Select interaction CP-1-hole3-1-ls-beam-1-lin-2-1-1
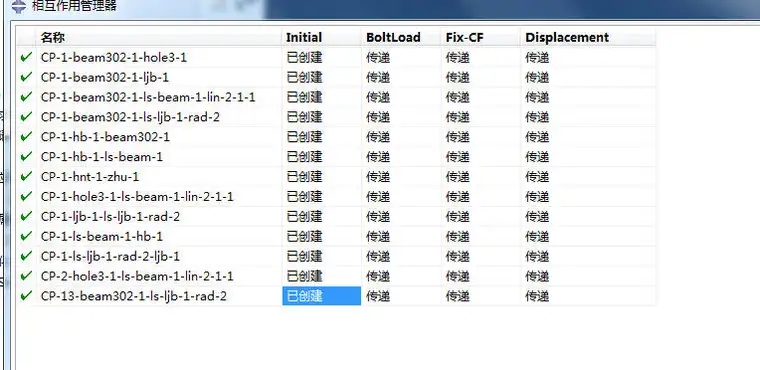This screenshot has height=370, width=760. [x=137, y=196]
